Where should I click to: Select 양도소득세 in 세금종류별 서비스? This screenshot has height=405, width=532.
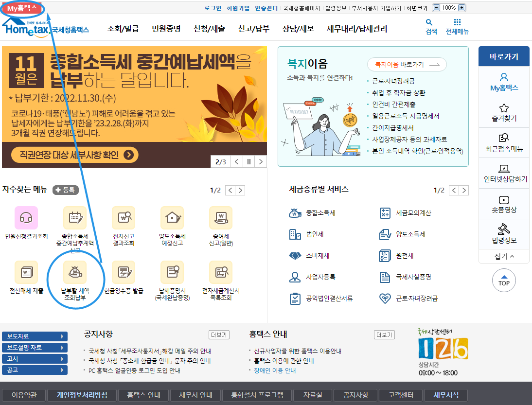(x=402, y=234)
